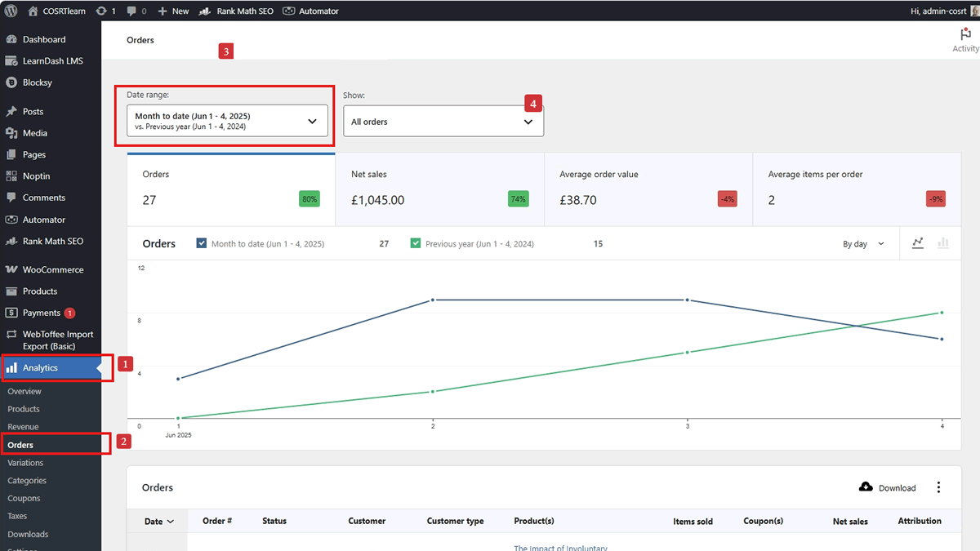
Task: Sort table by Date column
Action: 158,521
